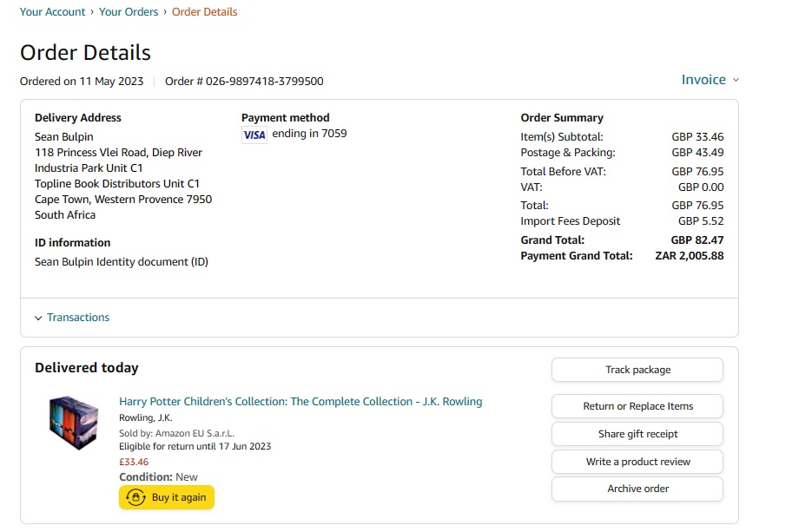Image resolution: width=799 pixels, height=532 pixels.
Task: Click the Condition: New text
Action: coord(158,477)
